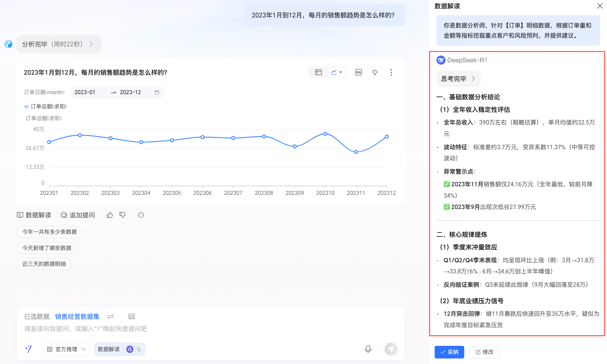
Task: Expand the 分析完毕 (用时22秒) details
Action: click(x=59, y=44)
